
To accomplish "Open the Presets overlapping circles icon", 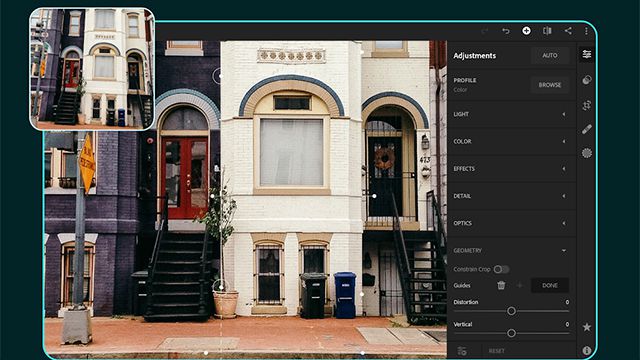I will tap(587, 80).
